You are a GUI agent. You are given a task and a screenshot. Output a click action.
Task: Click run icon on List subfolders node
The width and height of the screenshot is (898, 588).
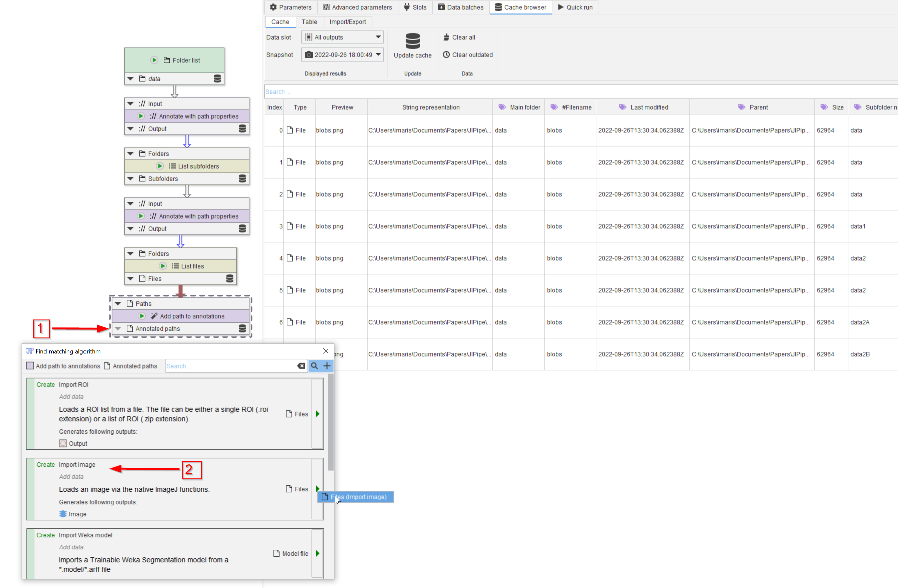(160, 166)
